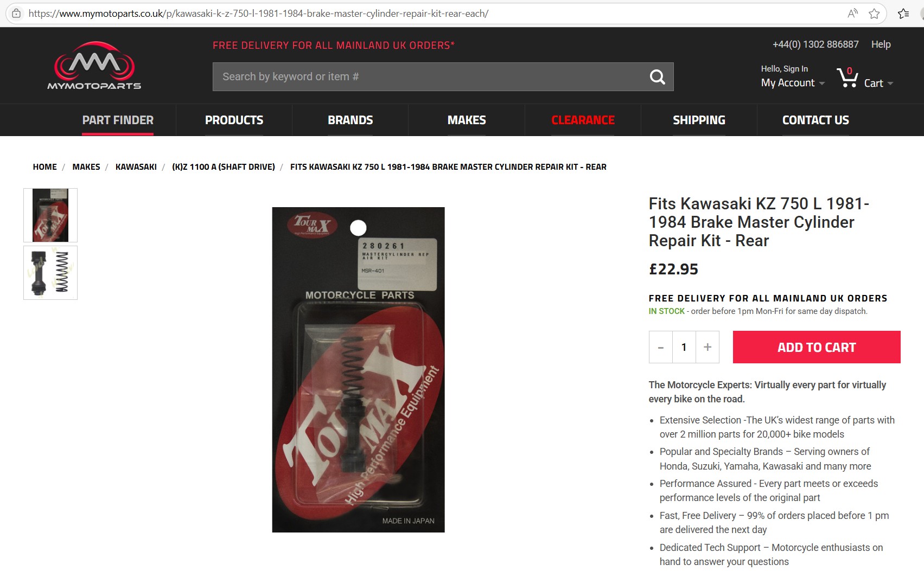Increase quantity with the plus button
This screenshot has height=571, width=924.
(x=708, y=347)
